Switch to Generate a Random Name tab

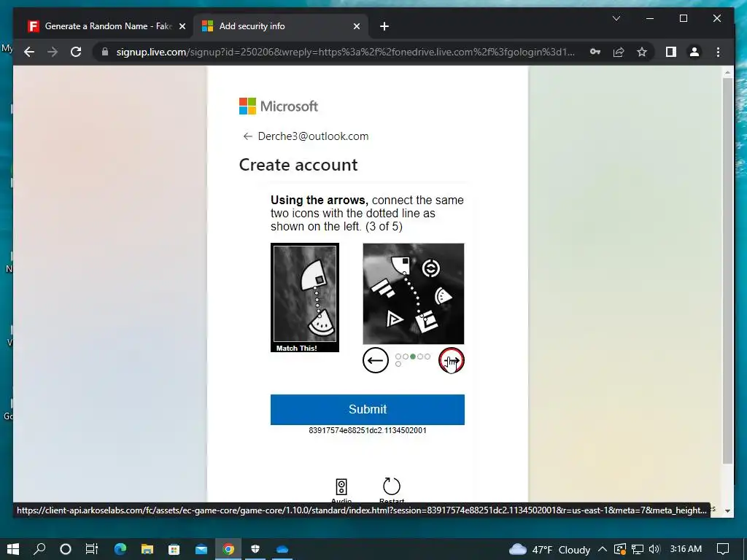pos(107,26)
